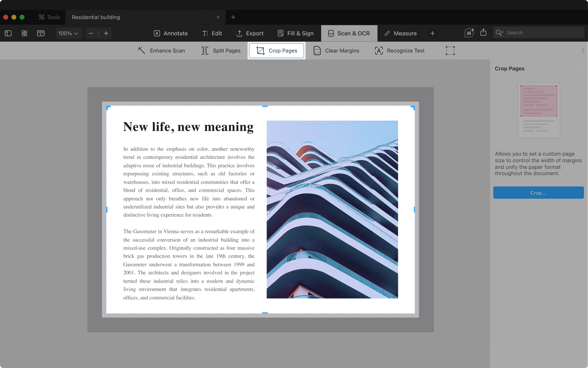Image resolution: width=588 pixels, height=368 pixels.
Task: Switch to the Annotate tab
Action: click(171, 33)
